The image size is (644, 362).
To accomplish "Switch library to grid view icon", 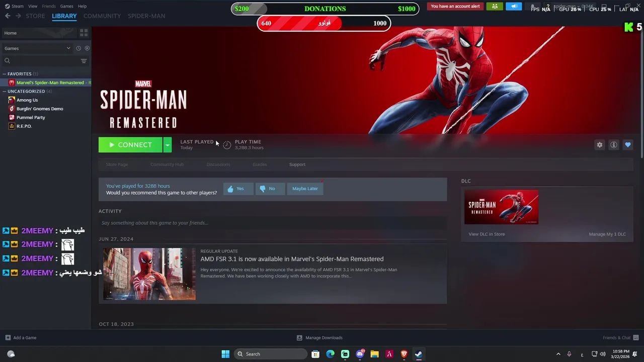I will point(84,33).
